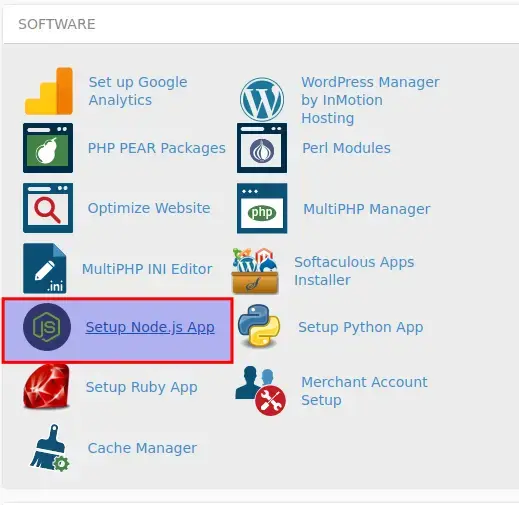Open the Merchant Account users icon

pos(261,391)
